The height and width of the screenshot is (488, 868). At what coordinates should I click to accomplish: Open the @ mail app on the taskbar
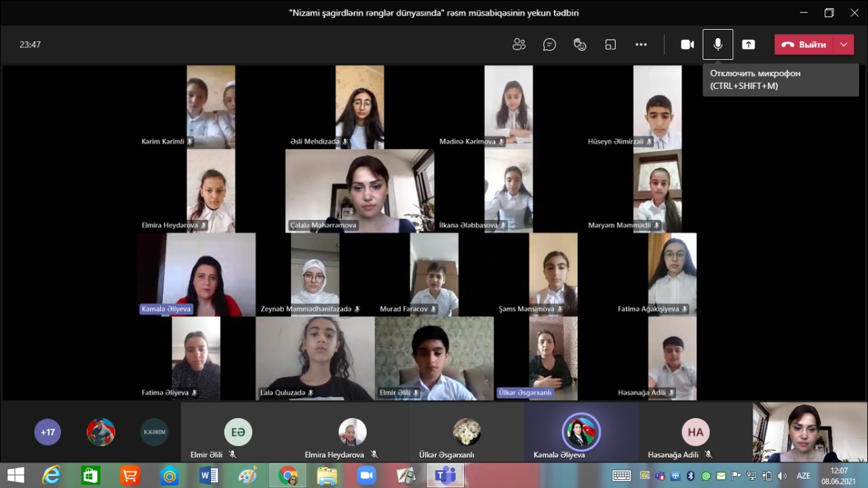tap(170, 475)
